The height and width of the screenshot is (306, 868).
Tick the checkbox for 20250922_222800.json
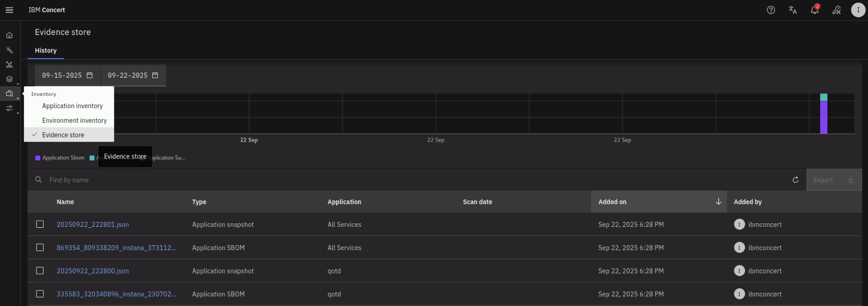pos(40,271)
